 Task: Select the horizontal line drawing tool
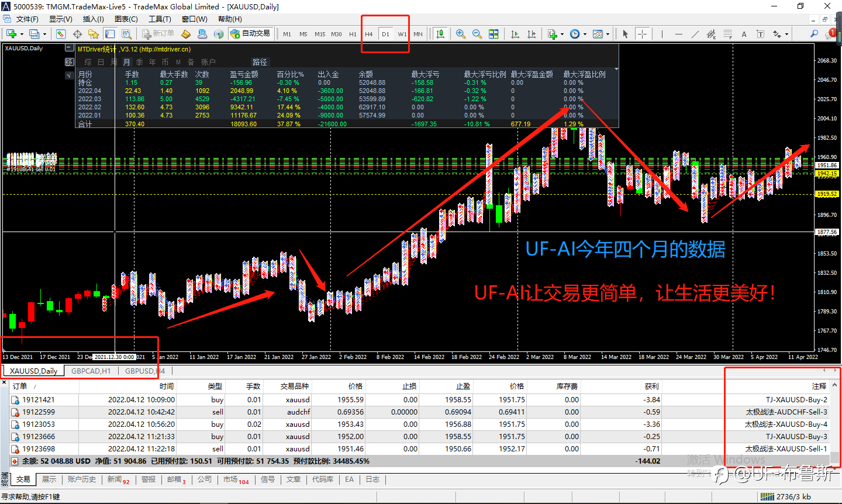(679, 34)
